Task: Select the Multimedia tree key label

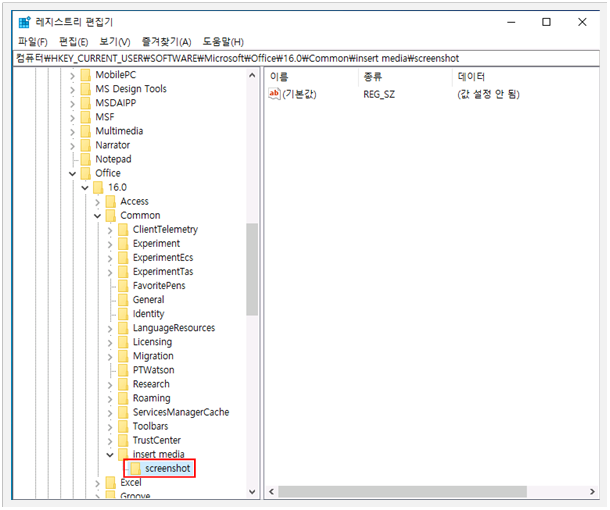Action: (119, 131)
